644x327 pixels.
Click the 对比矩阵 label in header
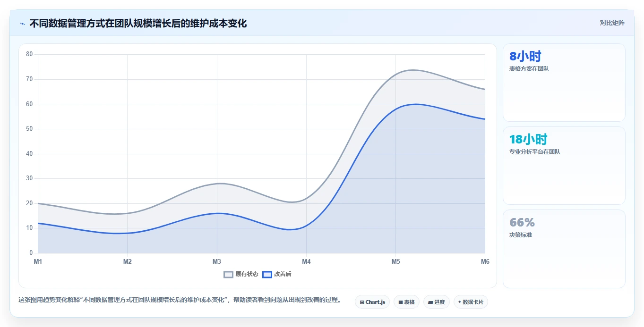pos(612,23)
